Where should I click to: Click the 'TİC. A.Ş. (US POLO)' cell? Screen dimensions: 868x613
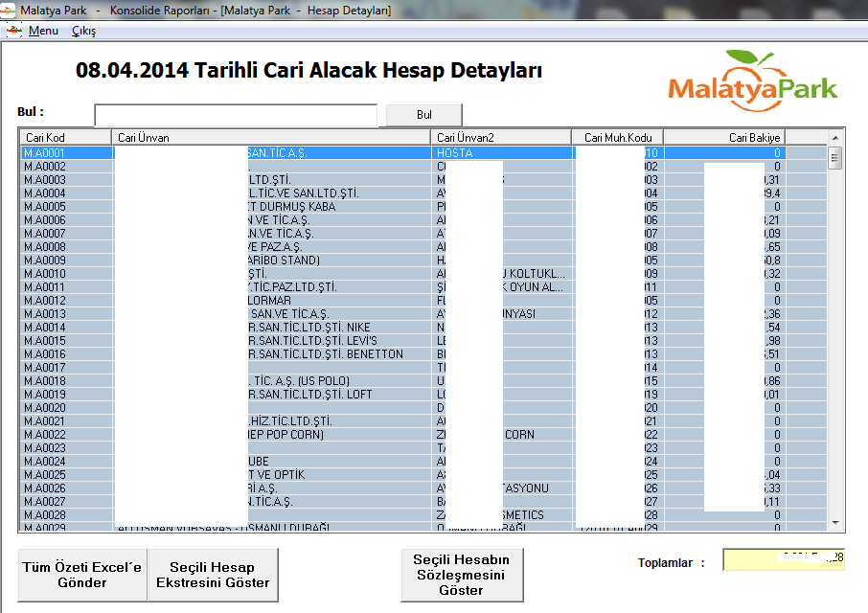tap(301, 380)
